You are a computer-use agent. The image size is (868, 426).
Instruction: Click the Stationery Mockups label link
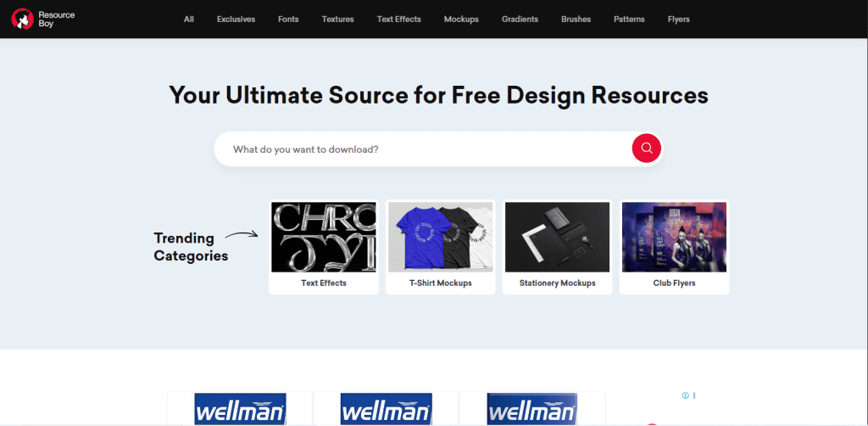557,283
